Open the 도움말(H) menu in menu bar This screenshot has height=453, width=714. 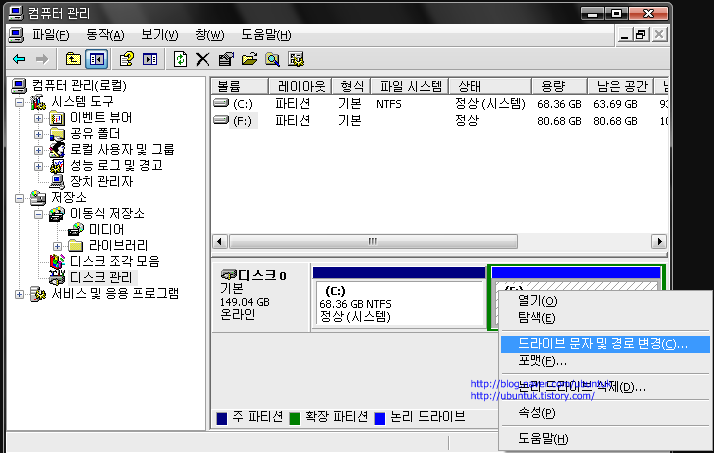pos(266,35)
